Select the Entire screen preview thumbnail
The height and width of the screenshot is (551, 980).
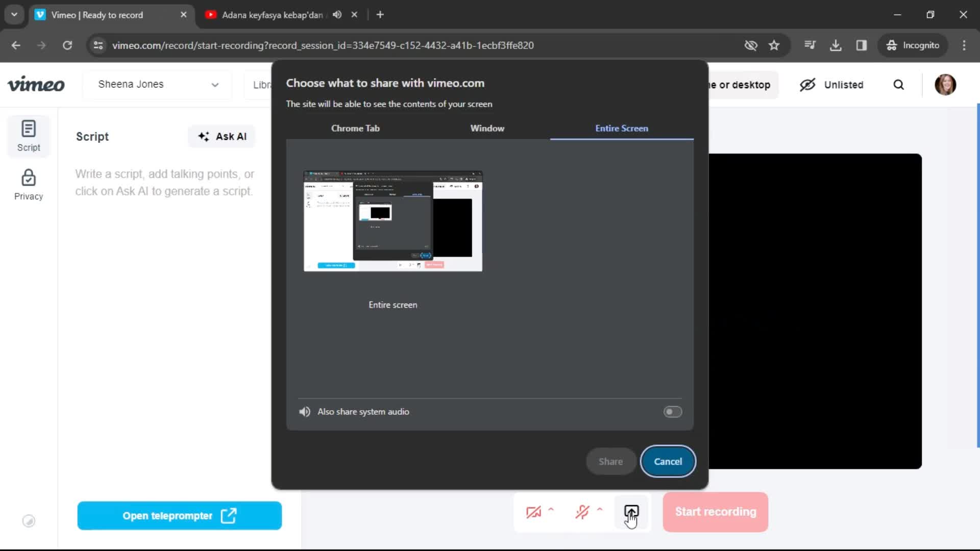(x=393, y=221)
